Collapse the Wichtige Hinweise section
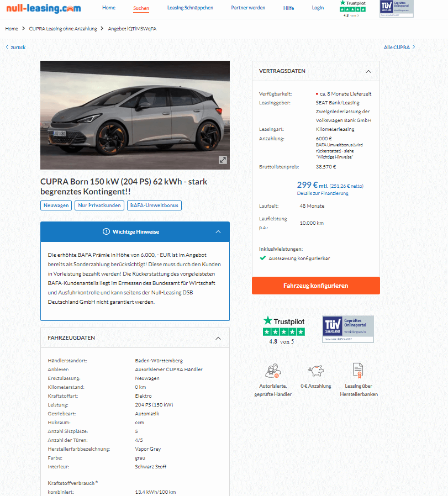 218,232
